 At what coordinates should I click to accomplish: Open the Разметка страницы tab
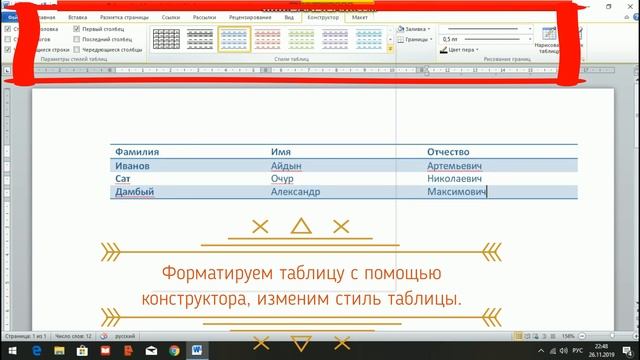[124, 17]
